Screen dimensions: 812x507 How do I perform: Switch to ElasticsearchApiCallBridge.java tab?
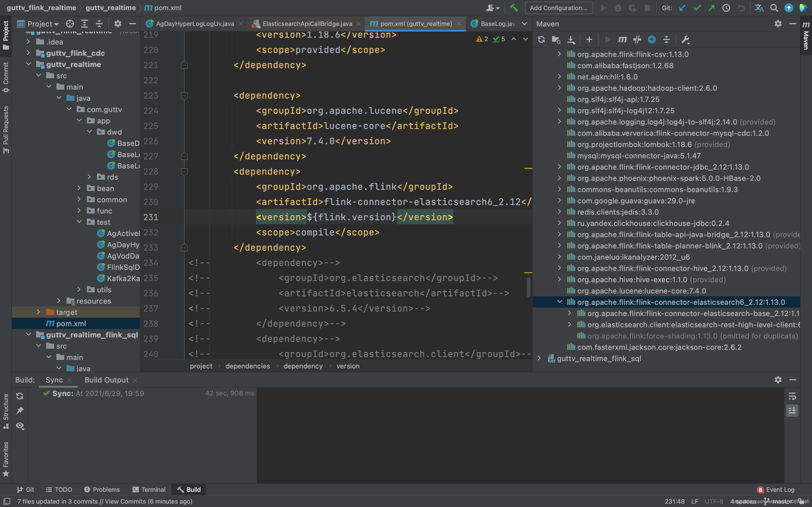coord(307,24)
